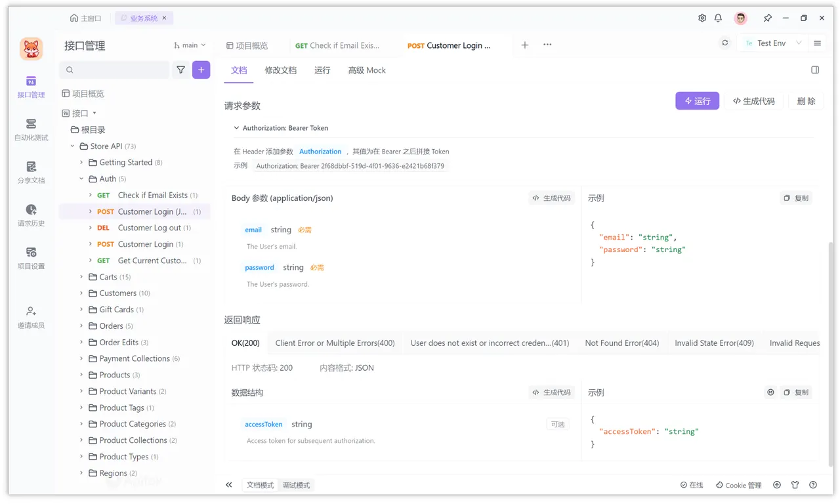Click the 生成代码 button beside 运行
Screen dimensions: 840x504
tap(753, 101)
